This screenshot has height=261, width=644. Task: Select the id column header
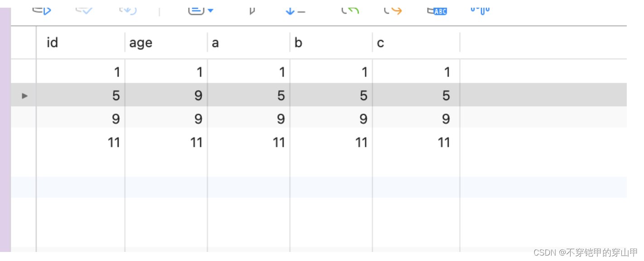81,43
